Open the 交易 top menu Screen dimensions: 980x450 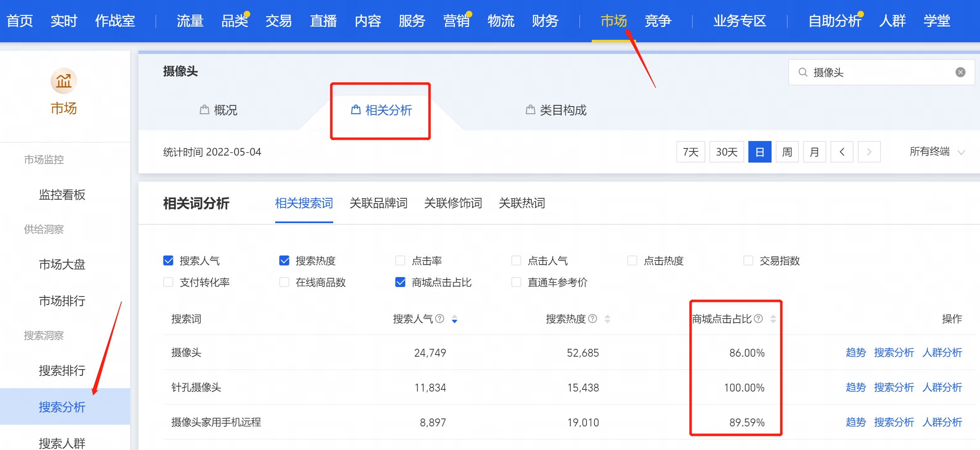(279, 21)
